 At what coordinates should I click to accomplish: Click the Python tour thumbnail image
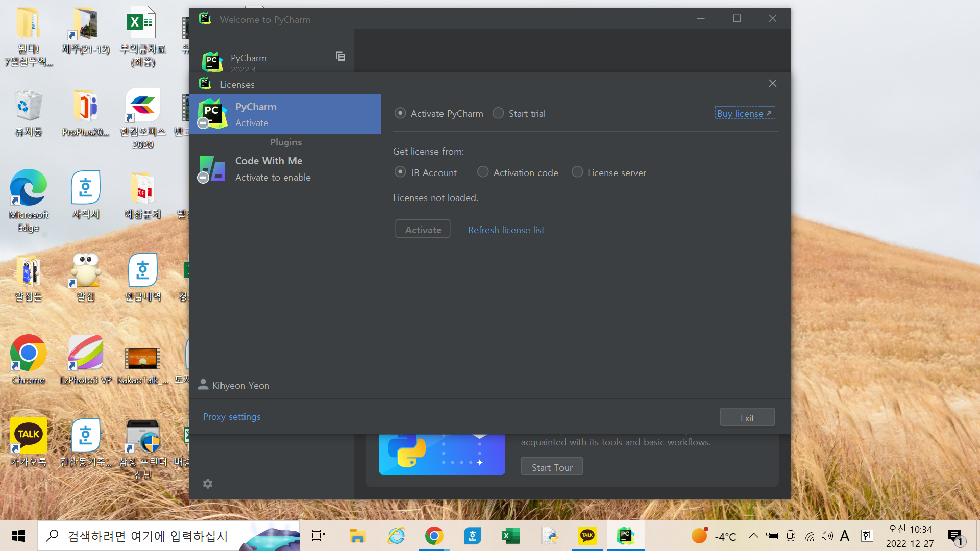(442, 455)
